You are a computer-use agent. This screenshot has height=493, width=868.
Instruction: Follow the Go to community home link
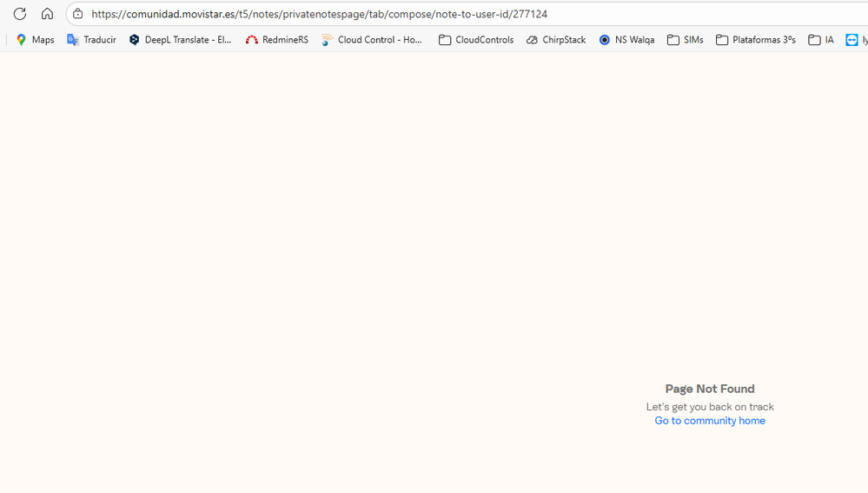click(x=710, y=421)
